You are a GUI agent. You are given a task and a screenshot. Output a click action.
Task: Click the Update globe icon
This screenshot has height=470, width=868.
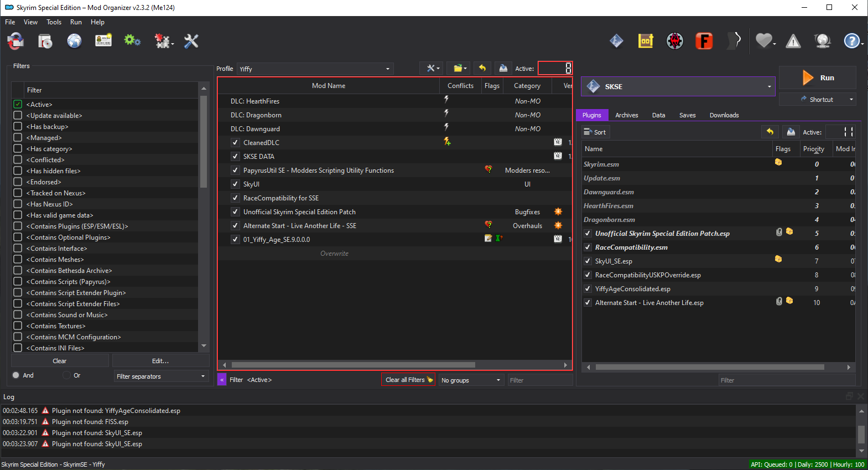(x=823, y=41)
